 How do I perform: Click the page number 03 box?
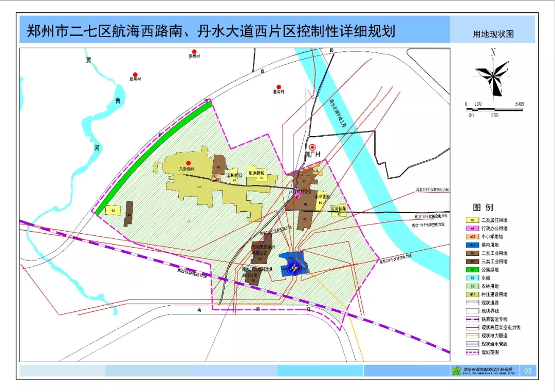(528, 371)
